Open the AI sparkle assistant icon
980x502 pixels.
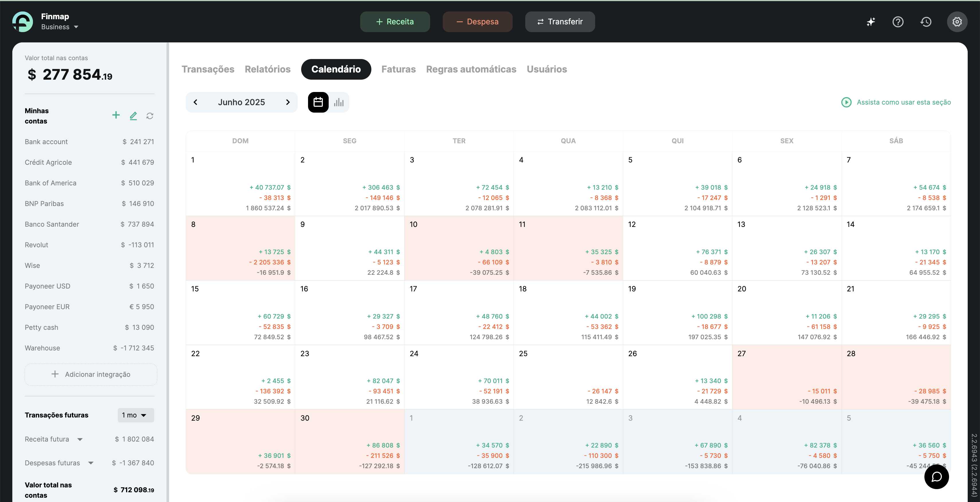[871, 22]
